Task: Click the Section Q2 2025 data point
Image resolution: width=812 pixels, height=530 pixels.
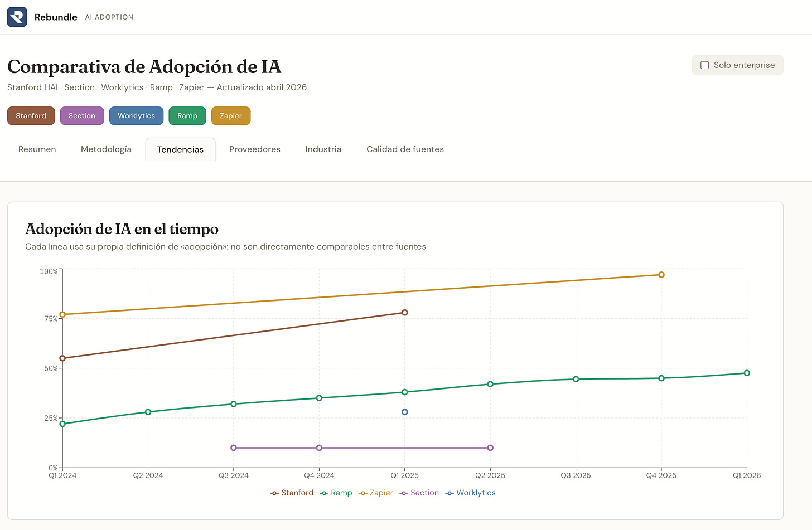Action: [490, 448]
